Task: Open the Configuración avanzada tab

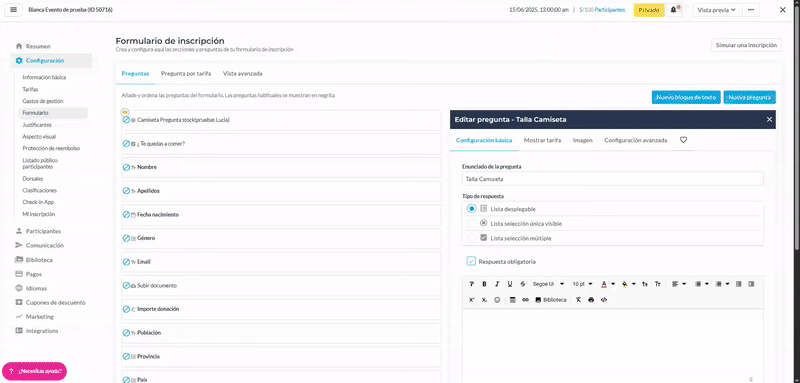Action: tap(636, 140)
